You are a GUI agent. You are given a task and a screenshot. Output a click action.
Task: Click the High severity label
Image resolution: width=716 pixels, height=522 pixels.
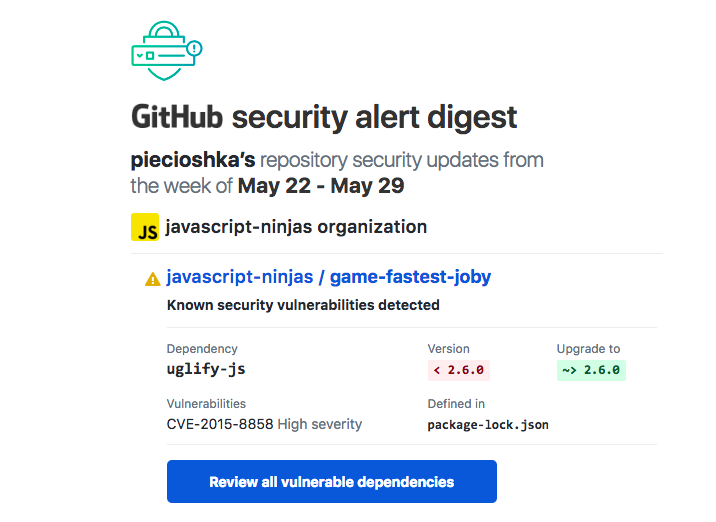(320, 424)
